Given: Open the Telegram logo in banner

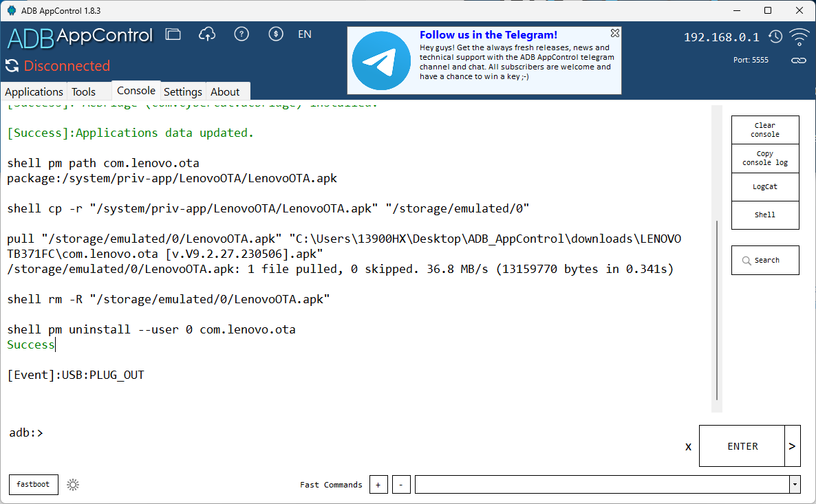Looking at the screenshot, I should pyautogui.click(x=381, y=61).
